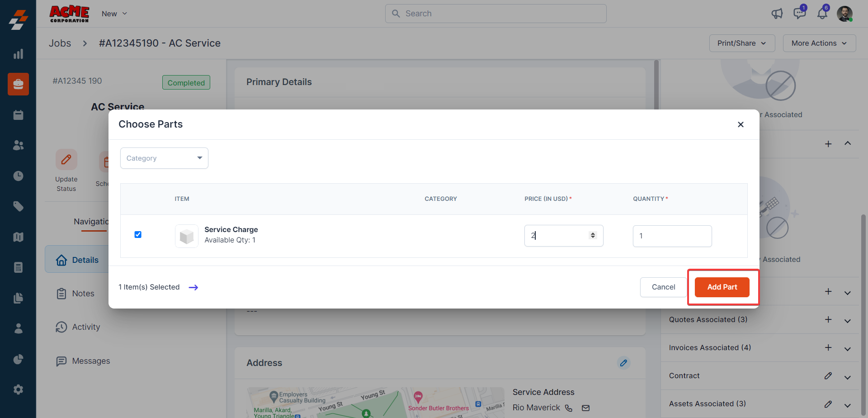Viewport: 868px width, 418px height.
Task: Click the price stepper arrows
Action: 593,235
